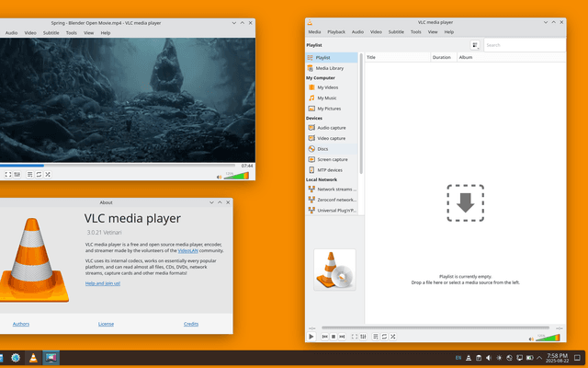Open My Pictures in the sidebar
The height and width of the screenshot is (368, 588).
click(x=332, y=109)
